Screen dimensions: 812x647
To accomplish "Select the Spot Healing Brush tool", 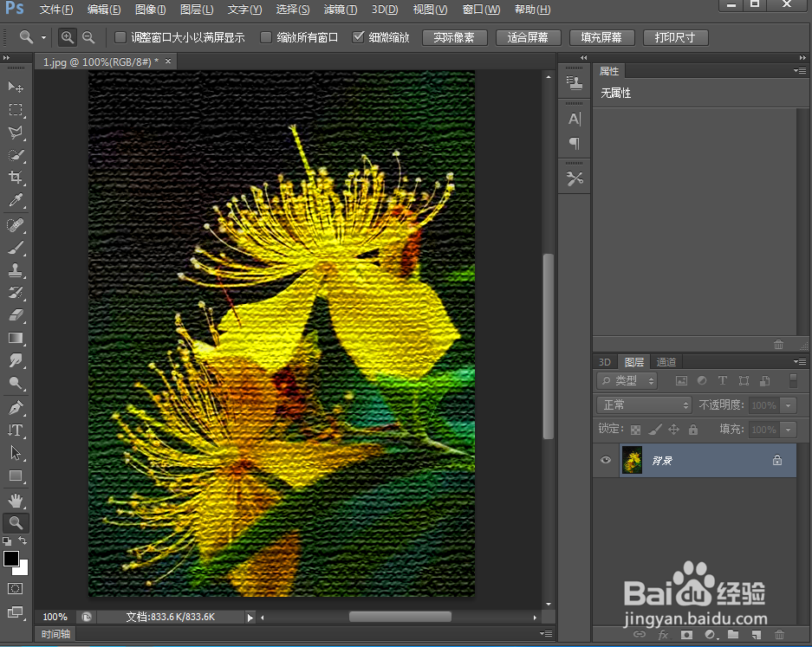I will click(16, 225).
